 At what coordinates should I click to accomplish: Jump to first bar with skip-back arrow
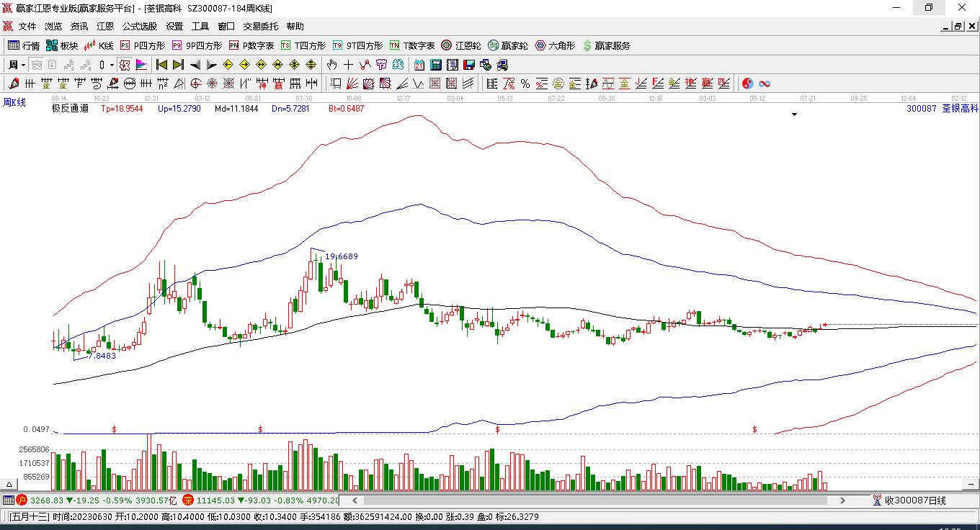(162, 65)
